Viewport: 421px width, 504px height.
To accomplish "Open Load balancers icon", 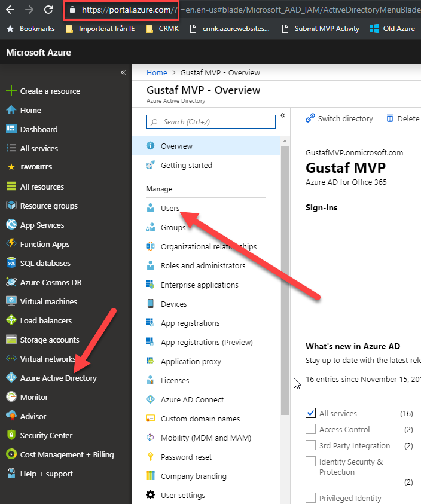I will (11, 320).
